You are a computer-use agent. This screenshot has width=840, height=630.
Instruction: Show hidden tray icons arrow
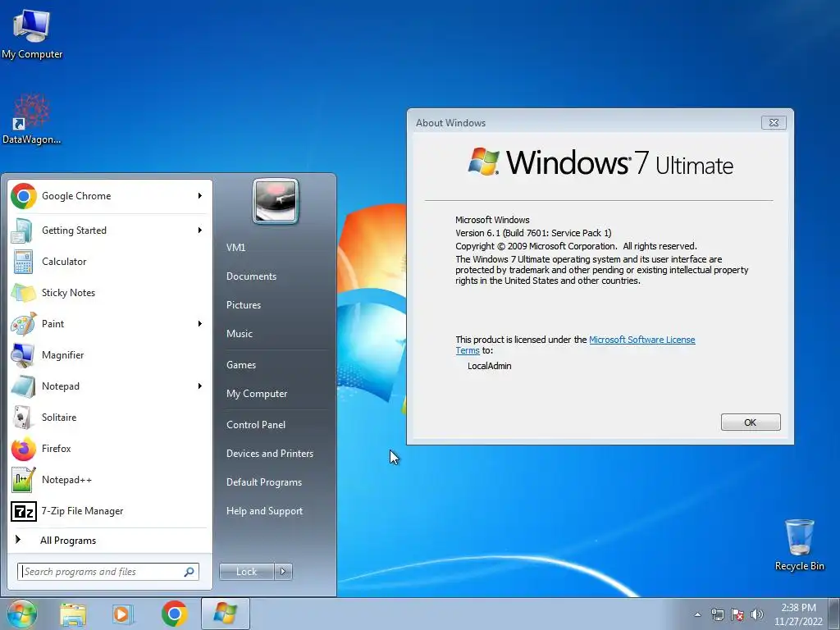[x=697, y=615]
